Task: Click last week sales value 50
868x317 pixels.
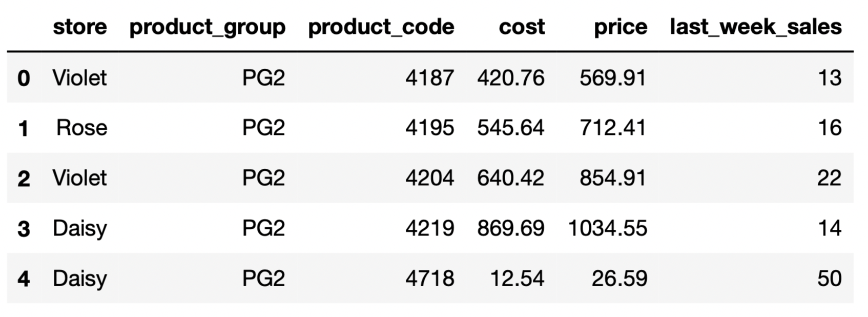Action: coord(829,279)
